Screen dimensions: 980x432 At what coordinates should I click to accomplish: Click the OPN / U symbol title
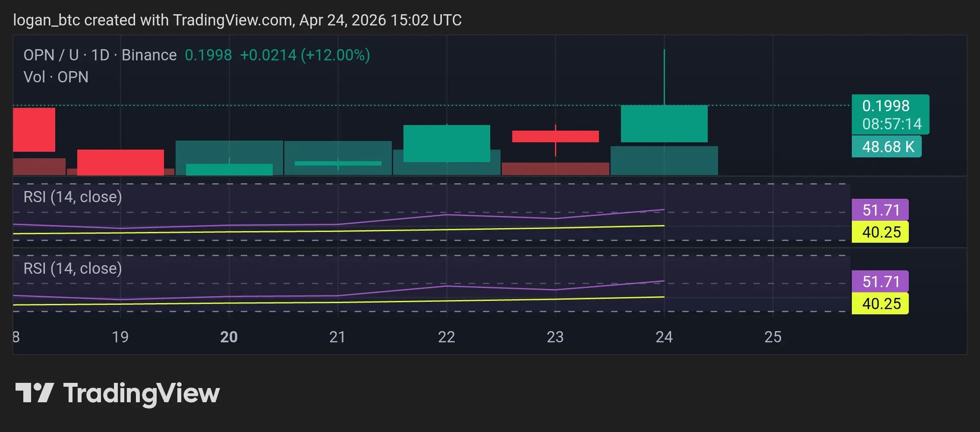coord(51,55)
